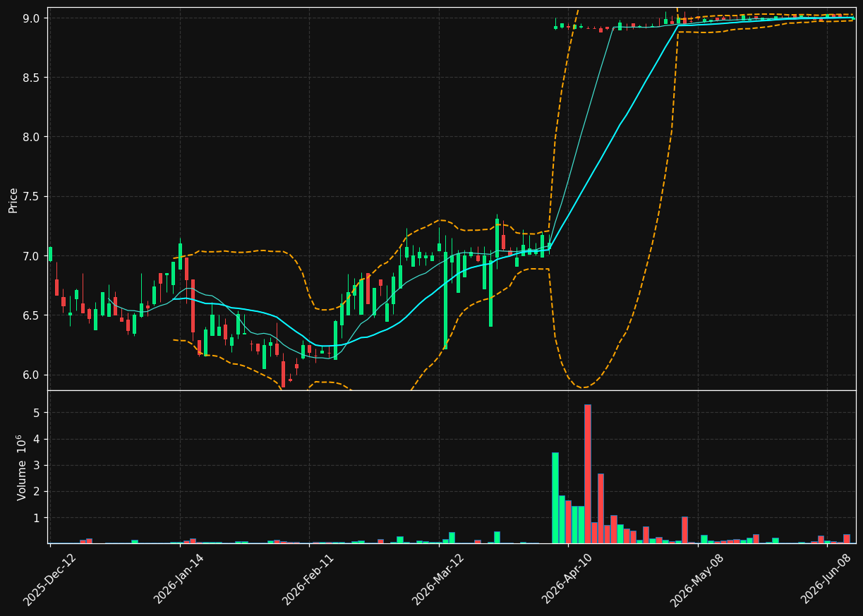This screenshot has width=863, height=616.
Task: Click the Price axis title
Action: (13, 200)
